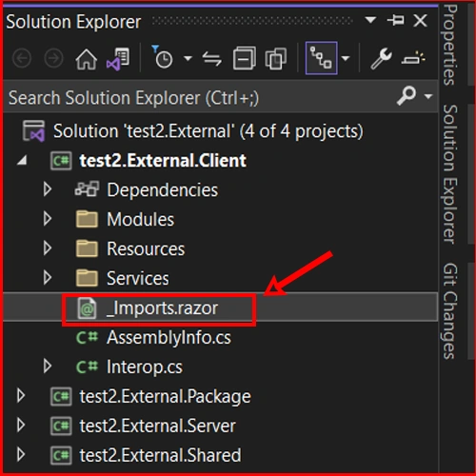
Task: Click the Pending Changes Filter clock icon
Action: (x=162, y=57)
